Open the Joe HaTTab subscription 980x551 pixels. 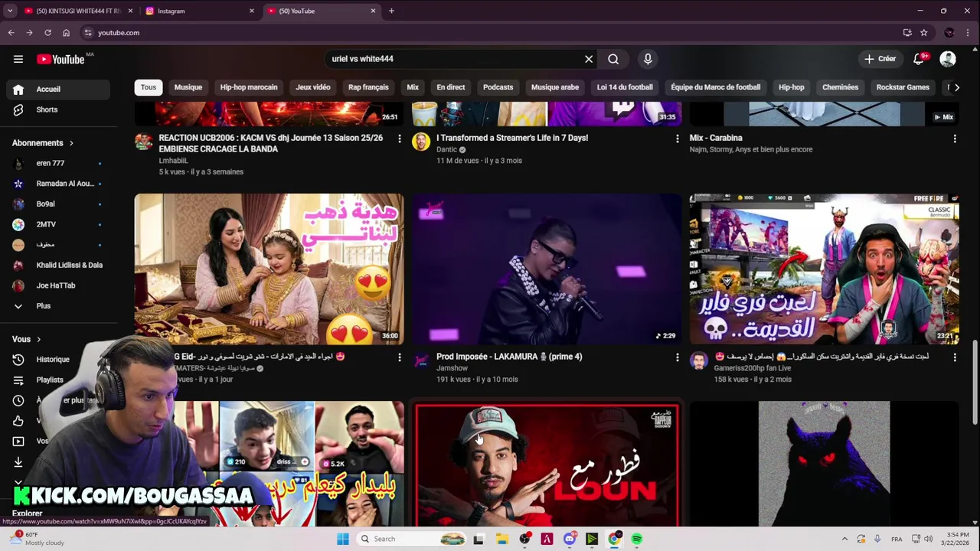point(58,285)
